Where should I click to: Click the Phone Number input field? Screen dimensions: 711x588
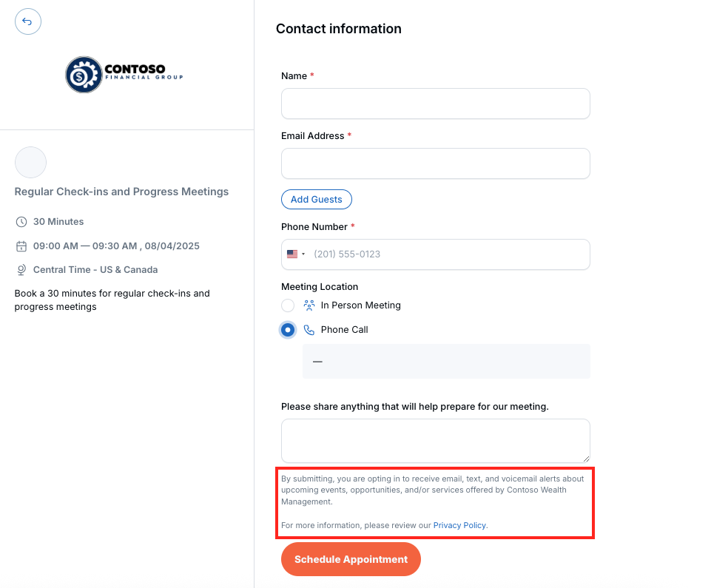pos(451,254)
